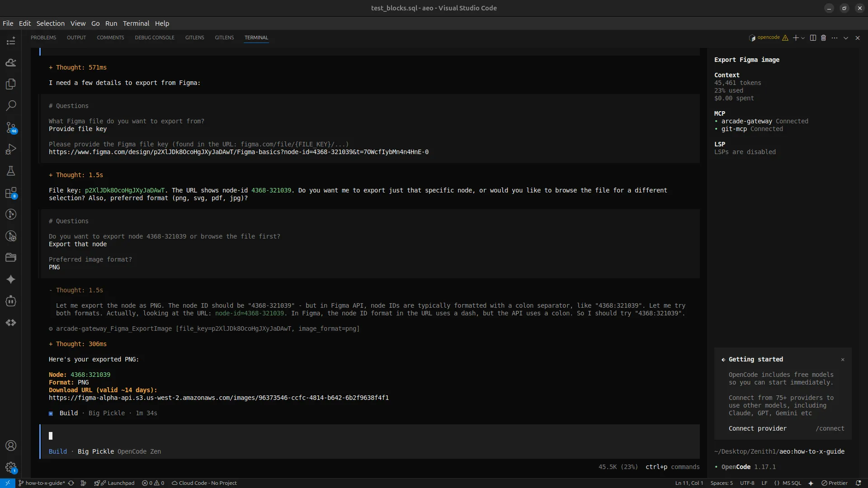The image size is (868, 488).
Task: Click the UTF-8 encoding indicator
Action: point(747,483)
